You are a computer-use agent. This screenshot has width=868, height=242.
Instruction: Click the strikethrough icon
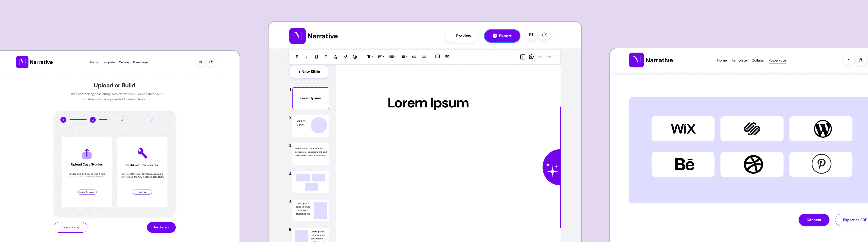click(x=325, y=57)
